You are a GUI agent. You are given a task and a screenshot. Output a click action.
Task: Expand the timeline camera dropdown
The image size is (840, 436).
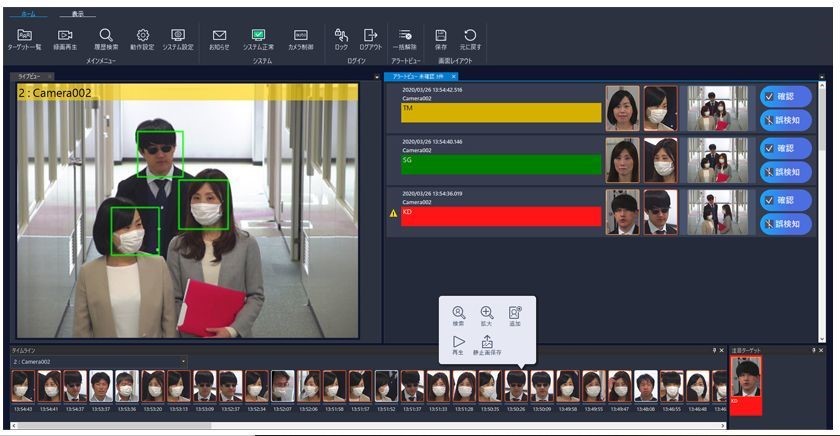click(183, 362)
